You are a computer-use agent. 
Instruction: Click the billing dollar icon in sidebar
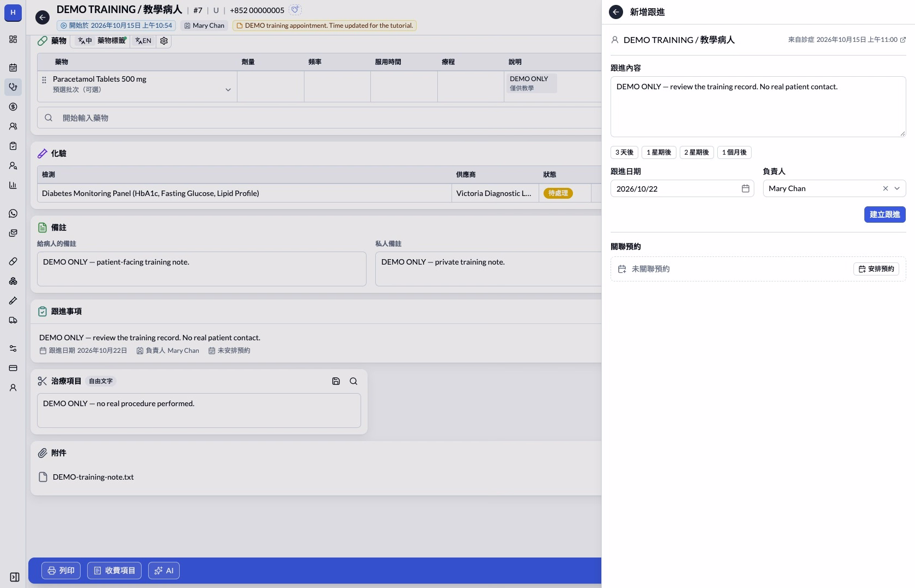pyautogui.click(x=13, y=107)
